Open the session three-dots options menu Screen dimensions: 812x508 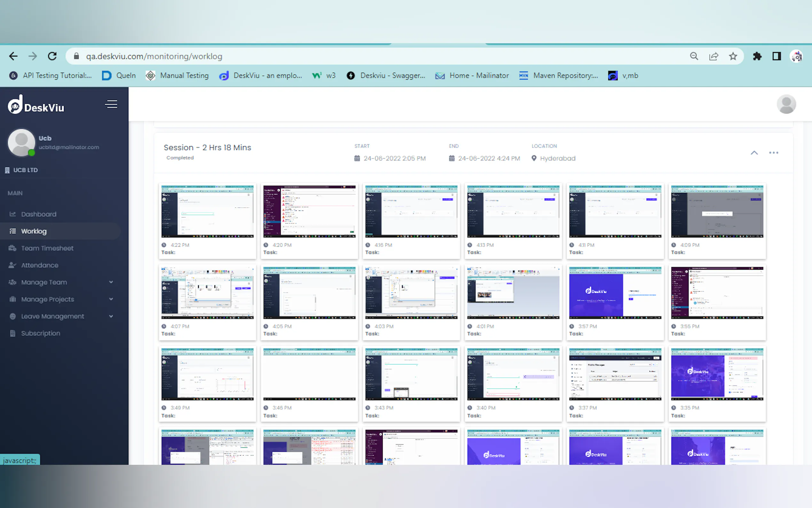click(773, 153)
